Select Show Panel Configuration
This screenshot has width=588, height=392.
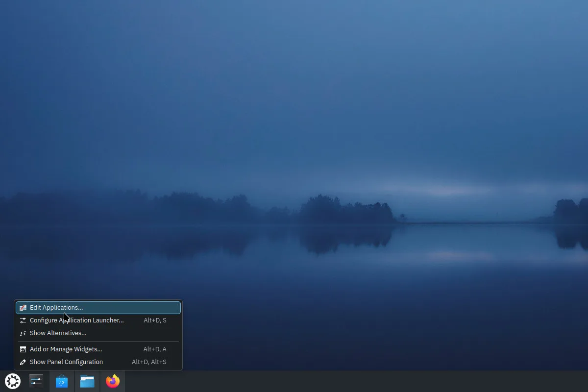[x=98, y=362]
